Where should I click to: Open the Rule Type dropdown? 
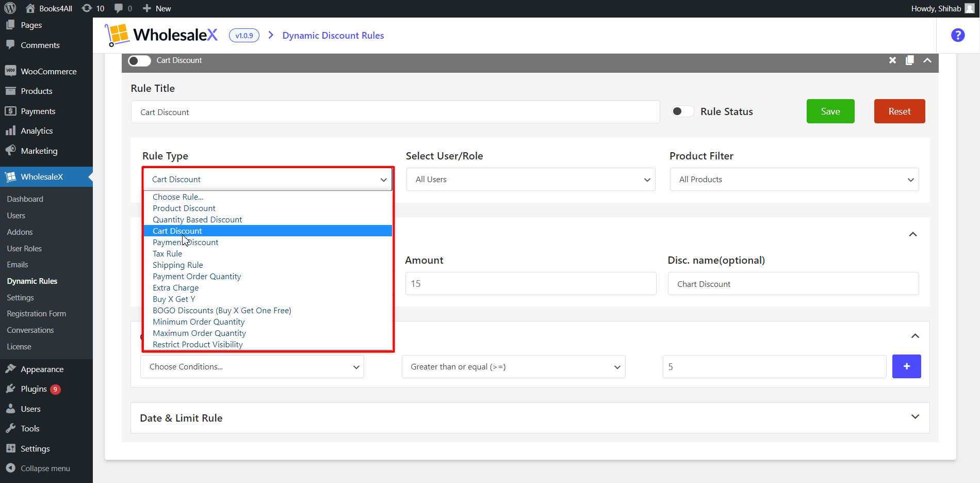(x=268, y=179)
